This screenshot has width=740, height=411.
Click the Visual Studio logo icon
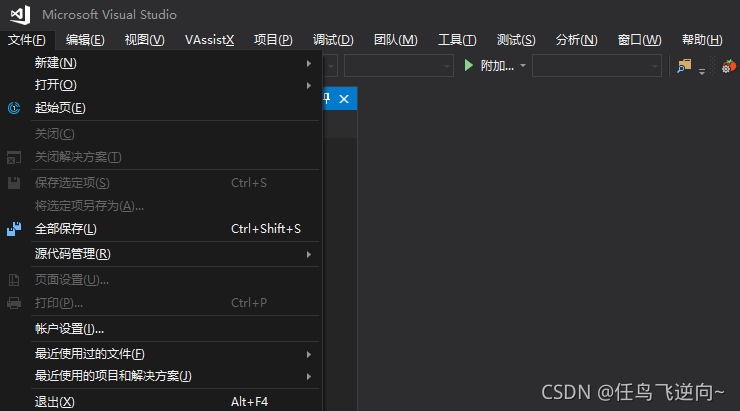click(x=20, y=15)
